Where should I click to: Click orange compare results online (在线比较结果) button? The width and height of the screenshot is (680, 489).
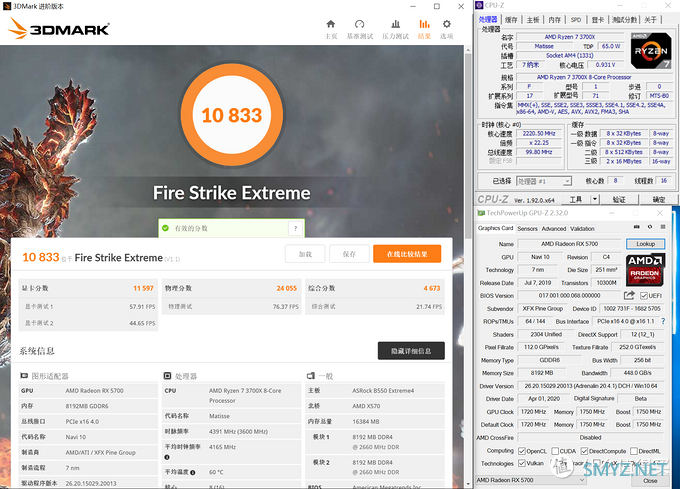coord(407,254)
